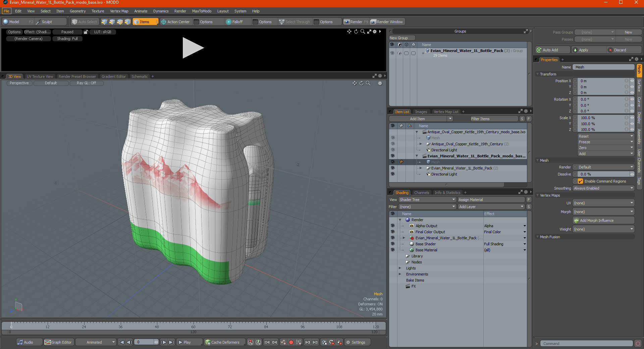This screenshot has height=349, width=644.
Task: Open Smoothing Always Enabled dropdown
Action: pos(603,188)
